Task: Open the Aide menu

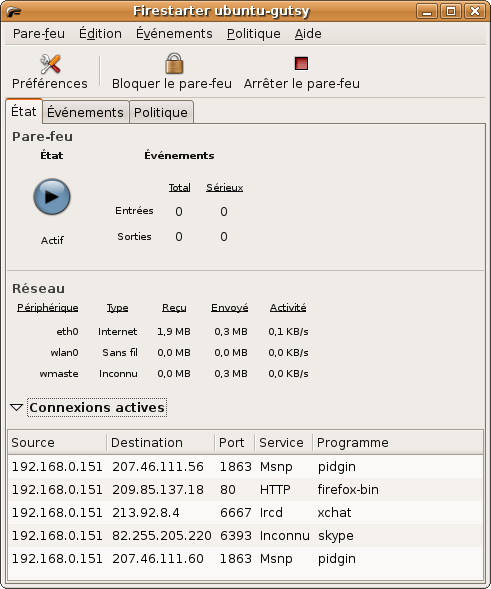Action: (308, 34)
